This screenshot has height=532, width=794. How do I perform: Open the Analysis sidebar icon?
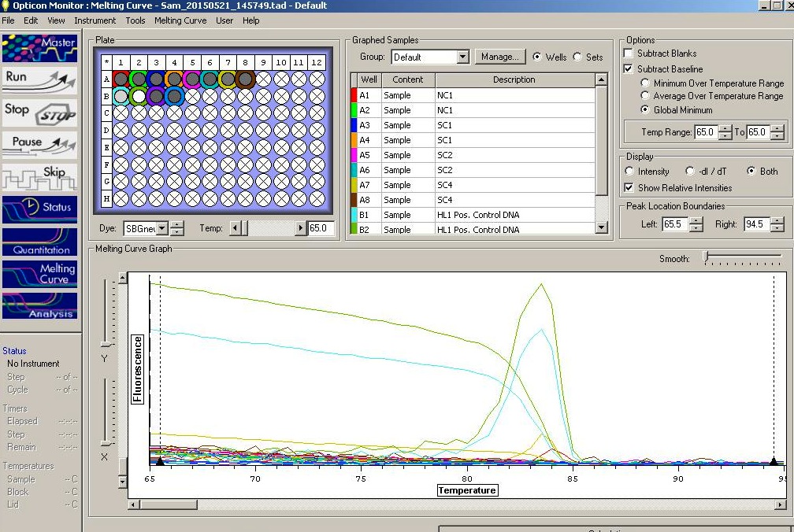(39, 306)
